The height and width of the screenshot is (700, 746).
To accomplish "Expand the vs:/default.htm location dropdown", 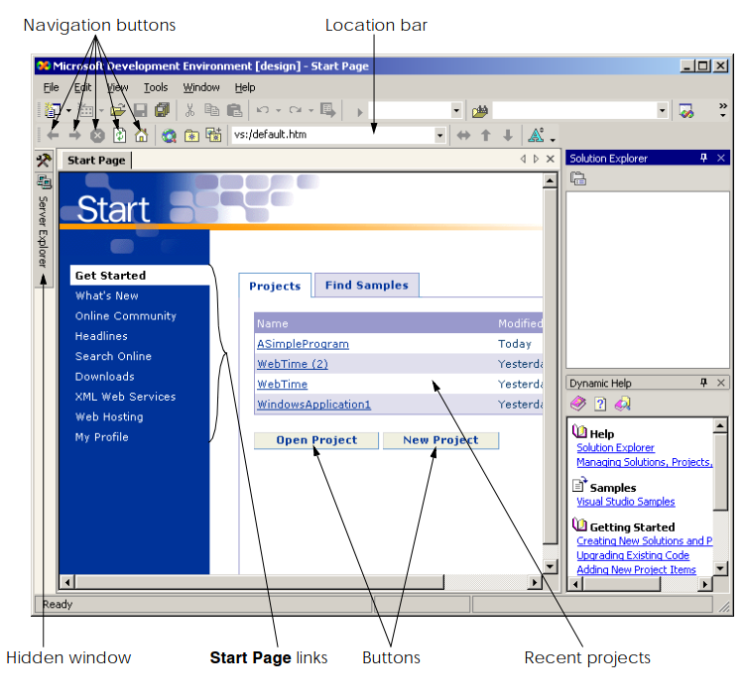I will point(440,136).
